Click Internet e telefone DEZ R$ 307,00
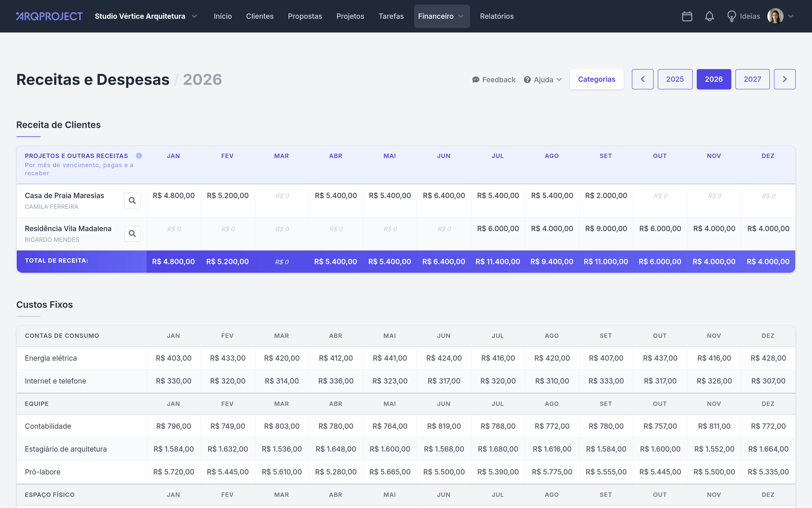812x508 pixels. tap(768, 381)
